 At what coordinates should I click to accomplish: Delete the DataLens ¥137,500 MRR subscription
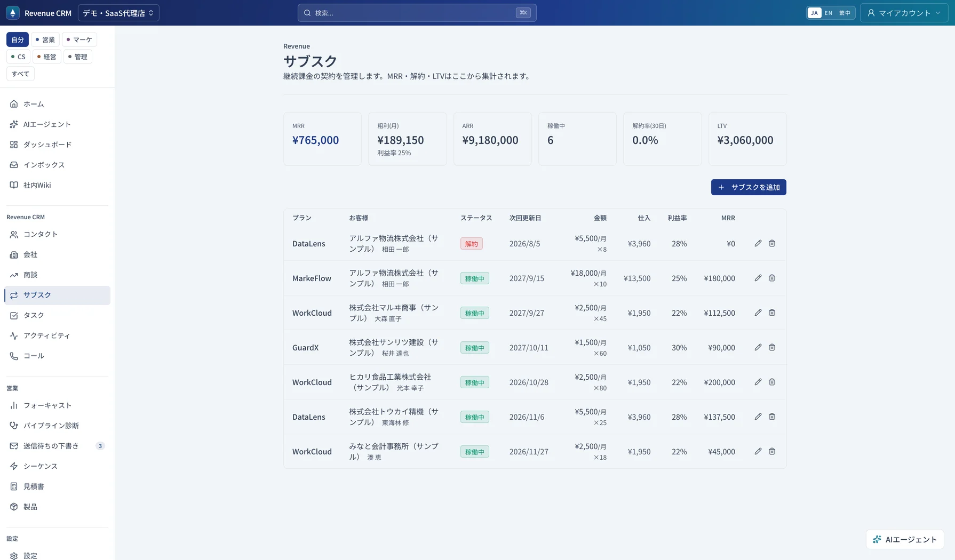tap(772, 417)
